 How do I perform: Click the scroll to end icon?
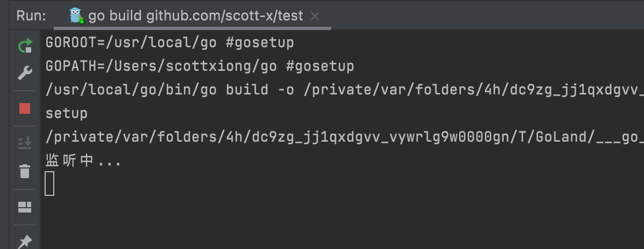pyautogui.click(x=25, y=143)
